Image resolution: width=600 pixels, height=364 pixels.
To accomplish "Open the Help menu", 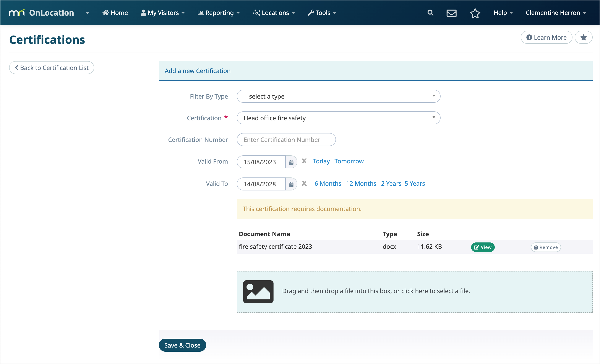I will pyautogui.click(x=503, y=13).
